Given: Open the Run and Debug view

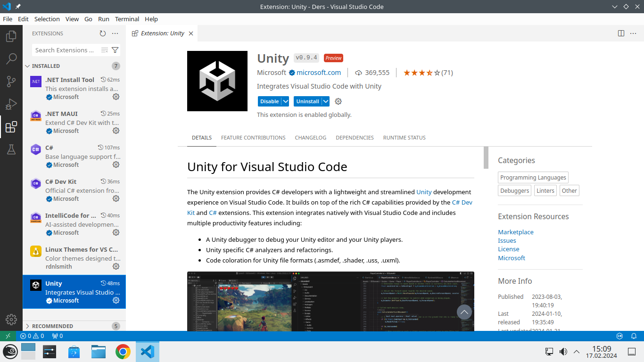Looking at the screenshot, I should [x=11, y=104].
